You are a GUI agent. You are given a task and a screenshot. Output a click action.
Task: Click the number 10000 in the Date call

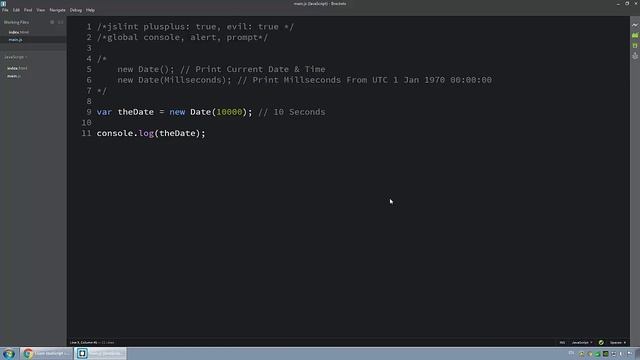[229, 112]
